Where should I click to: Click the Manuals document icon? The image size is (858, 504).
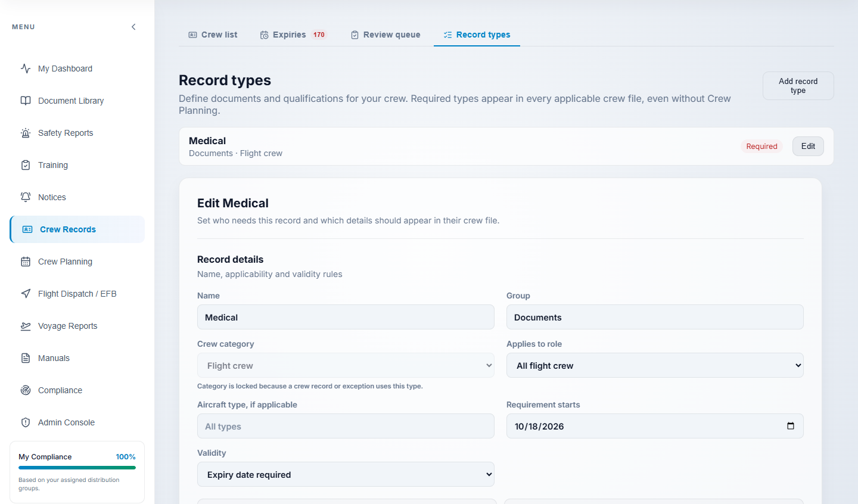[x=26, y=358]
